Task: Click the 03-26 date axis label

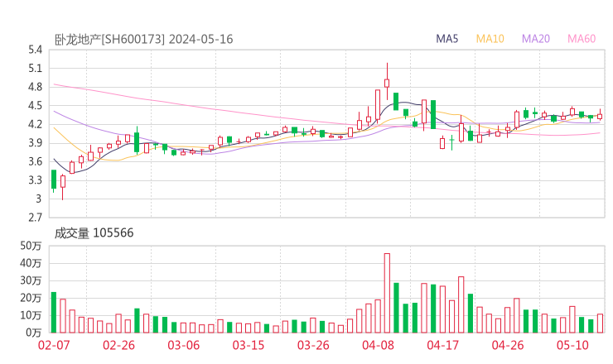Action: 313,345
